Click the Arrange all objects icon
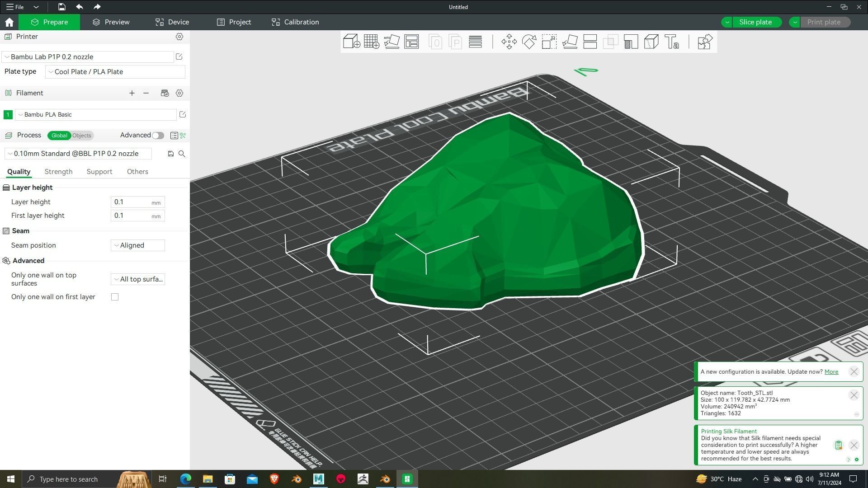Screen dimensions: 868x488 pyautogui.click(x=411, y=42)
